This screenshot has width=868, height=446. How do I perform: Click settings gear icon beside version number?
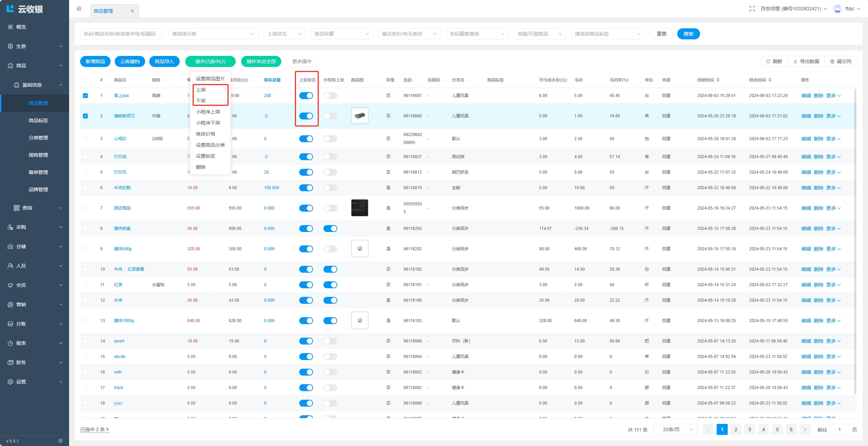[x=60, y=441]
